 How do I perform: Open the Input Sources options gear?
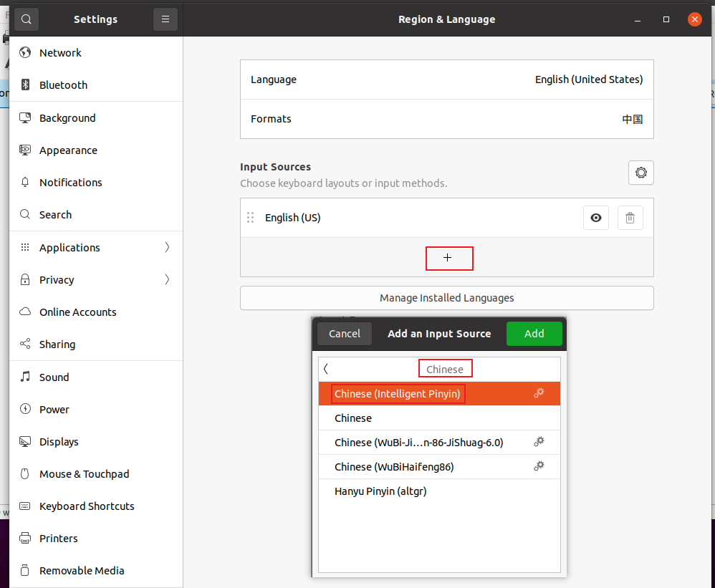click(x=640, y=173)
